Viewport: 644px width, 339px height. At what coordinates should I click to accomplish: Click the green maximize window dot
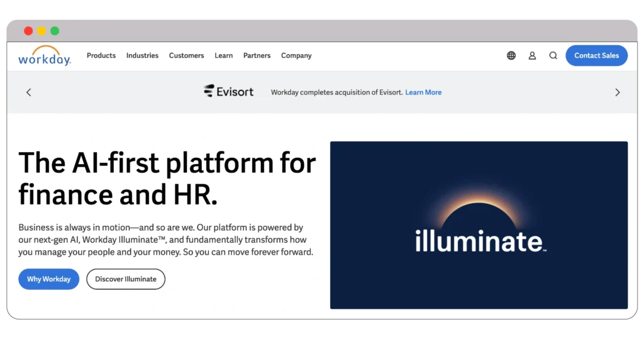(x=55, y=31)
